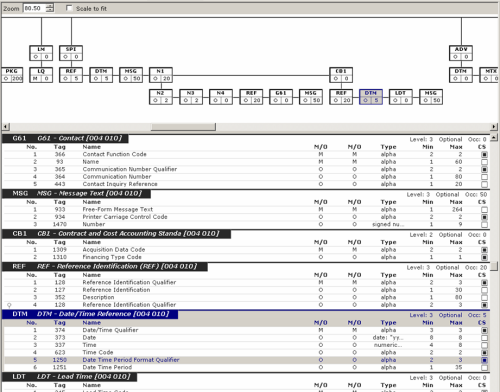
Task: Toggle CS checkbox for Financing Type Code
Action: coord(484,257)
